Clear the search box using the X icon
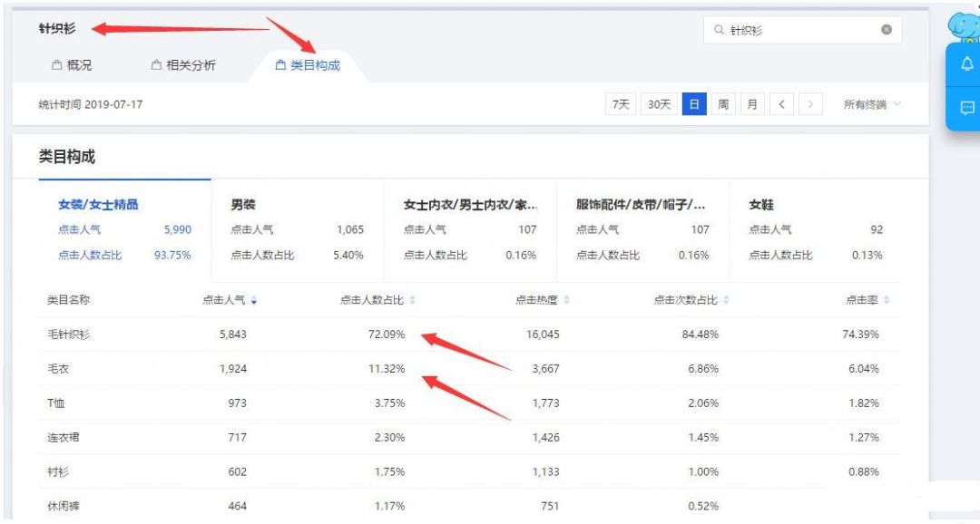 click(886, 30)
